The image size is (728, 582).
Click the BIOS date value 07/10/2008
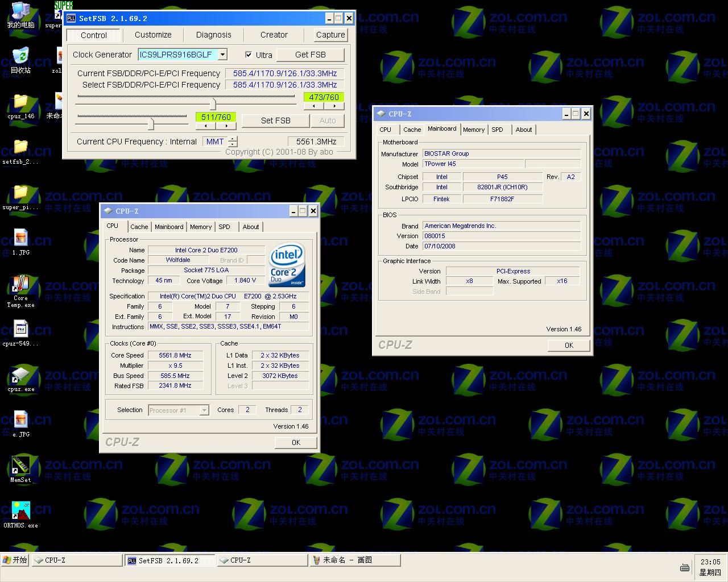click(501, 246)
